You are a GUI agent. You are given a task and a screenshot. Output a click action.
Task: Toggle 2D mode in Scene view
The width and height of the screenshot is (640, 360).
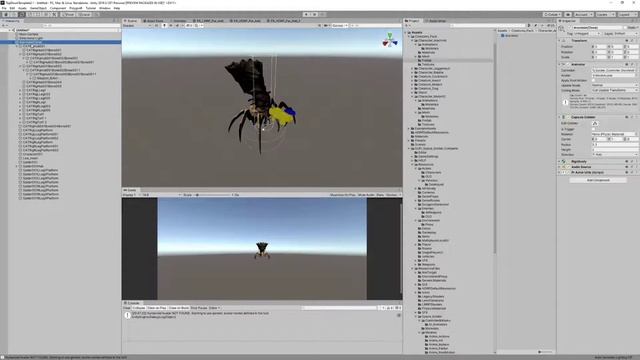pos(156,26)
